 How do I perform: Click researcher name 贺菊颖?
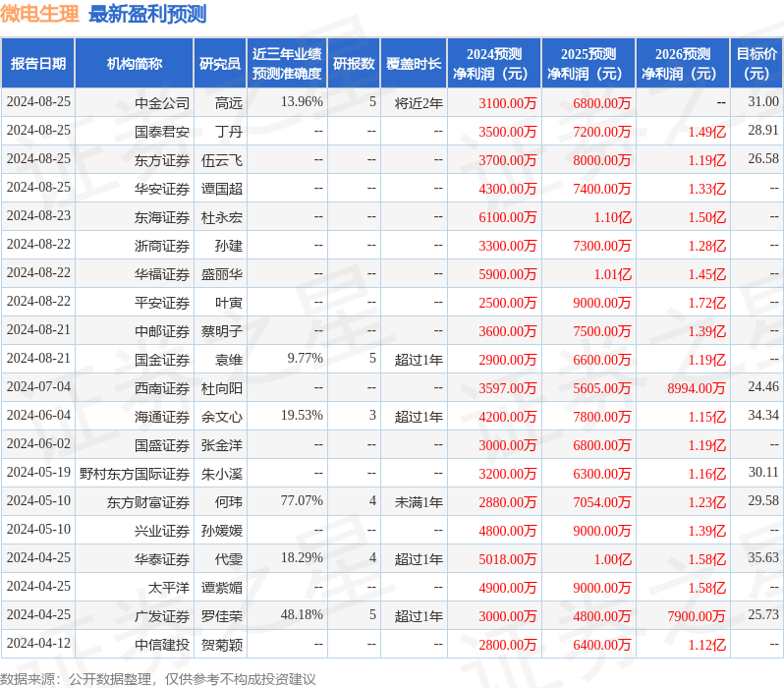coord(222,645)
